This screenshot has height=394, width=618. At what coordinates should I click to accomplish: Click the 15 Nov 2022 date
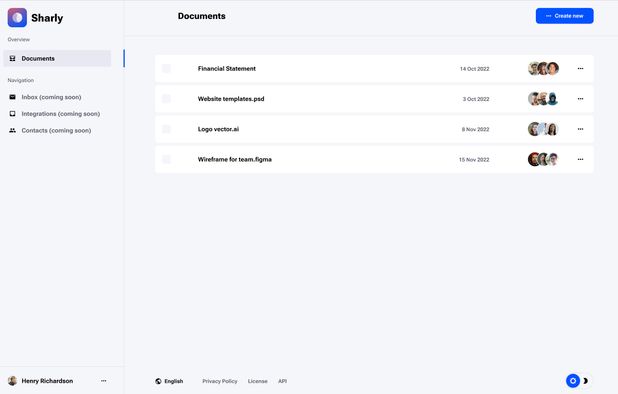click(x=474, y=160)
